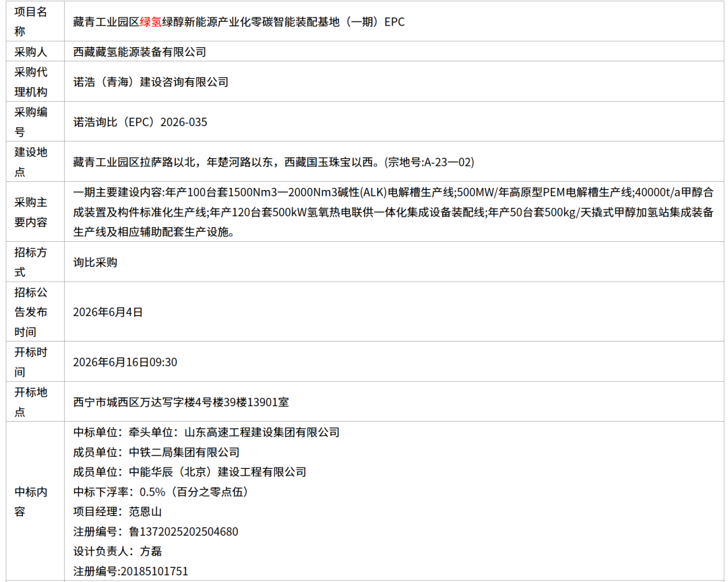Click the 建设地点 row label
The image size is (728, 582).
[30, 162]
